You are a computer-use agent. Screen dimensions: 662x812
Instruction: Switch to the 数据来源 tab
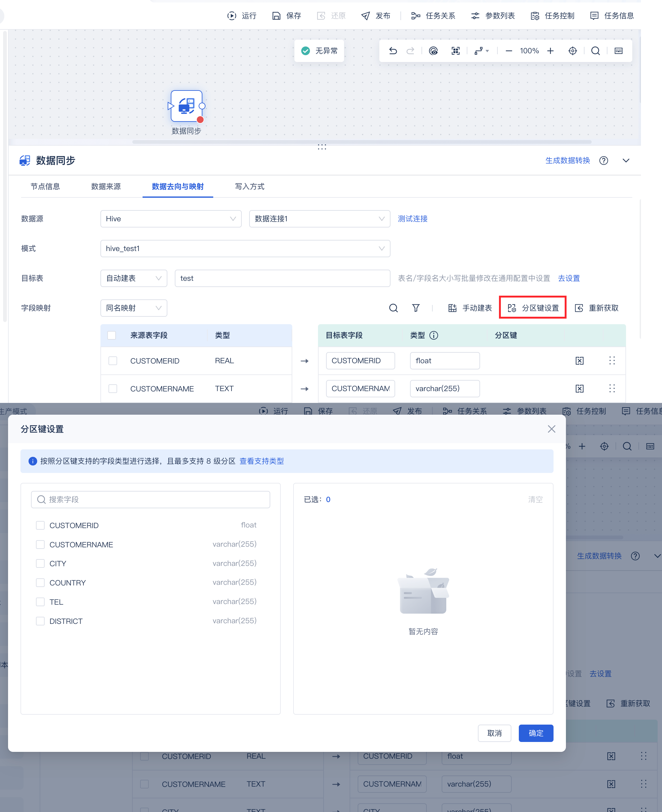[x=106, y=187]
